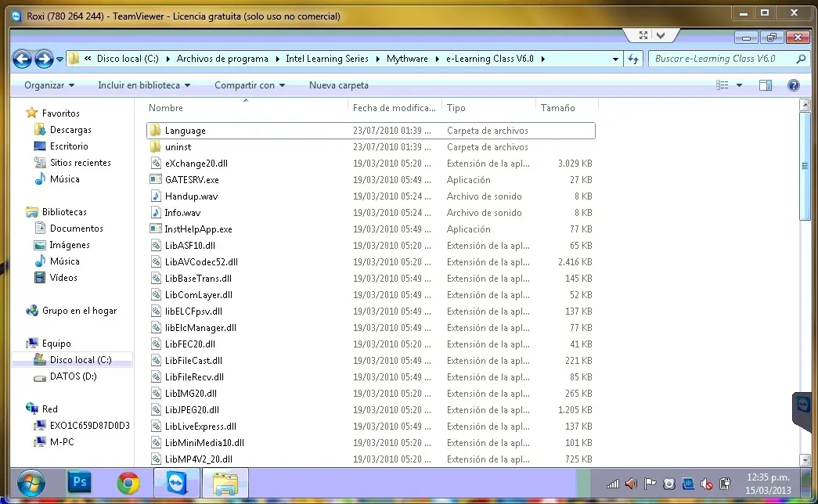Open Escritorio in the navigation pane
This screenshot has width=818, height=504.
pyautogui.click(x=69, y=146)
